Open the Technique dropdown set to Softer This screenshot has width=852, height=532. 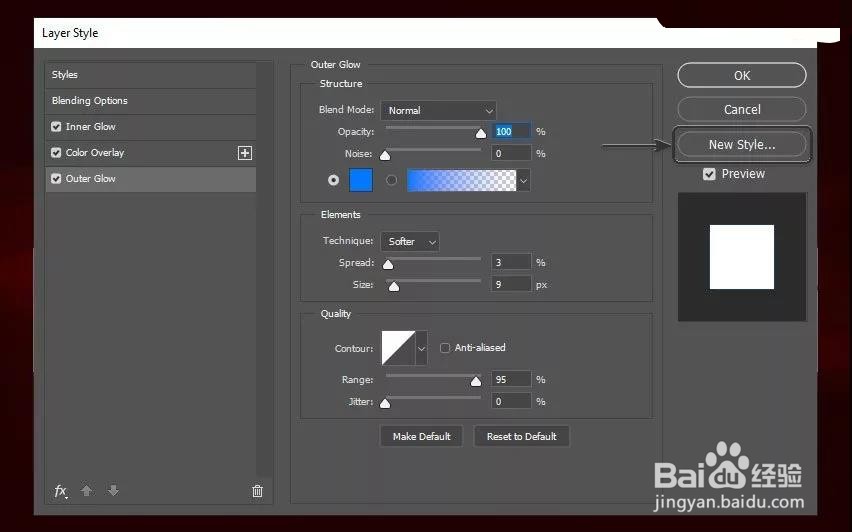(x=410, y=241)
